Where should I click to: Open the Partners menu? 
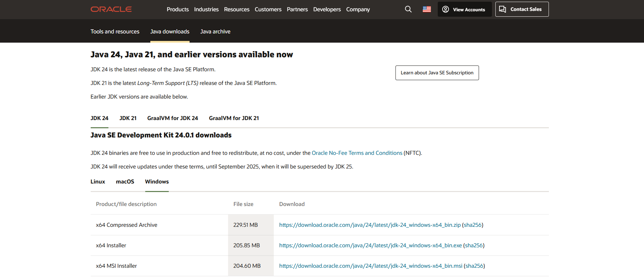click(297, 9)
